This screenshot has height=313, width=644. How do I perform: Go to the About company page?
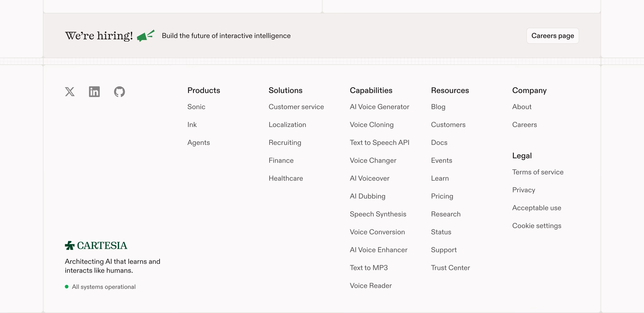[x=522, y=107]
